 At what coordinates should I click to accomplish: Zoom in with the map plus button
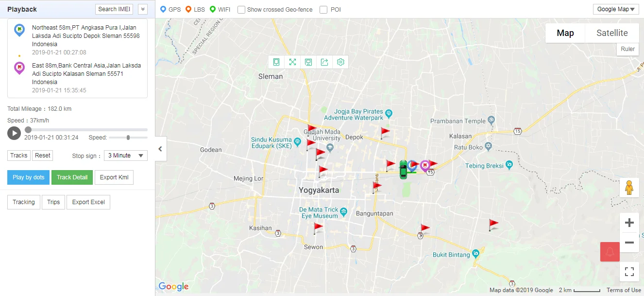(x=629, y=223)
